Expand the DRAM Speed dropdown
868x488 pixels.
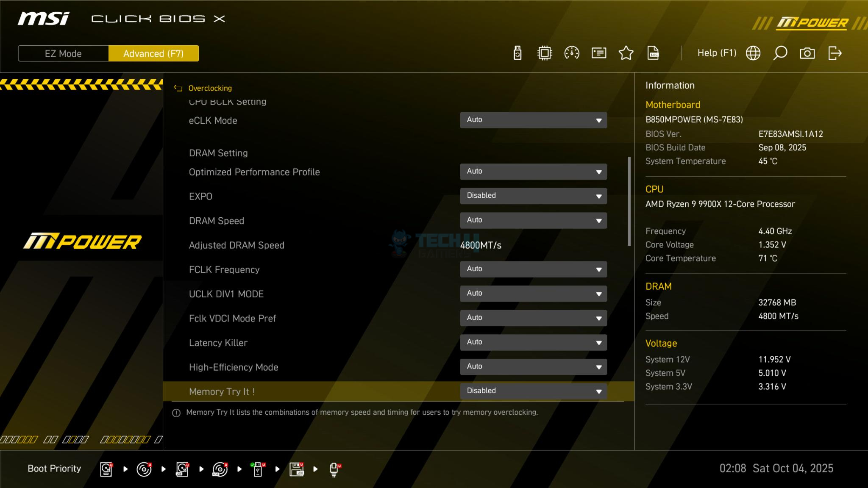pyautogui.click(x=533, y=220)
